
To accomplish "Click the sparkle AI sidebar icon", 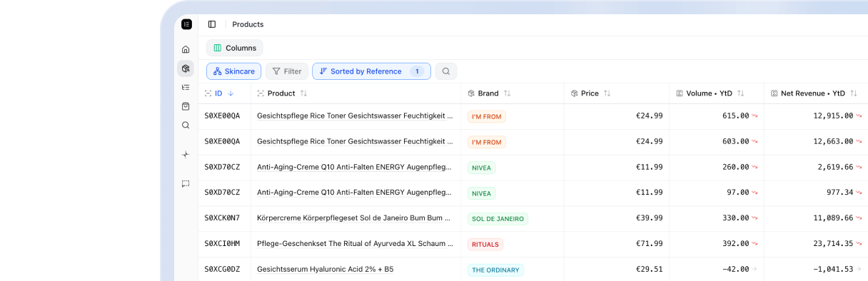I will (x=186, y=154).
